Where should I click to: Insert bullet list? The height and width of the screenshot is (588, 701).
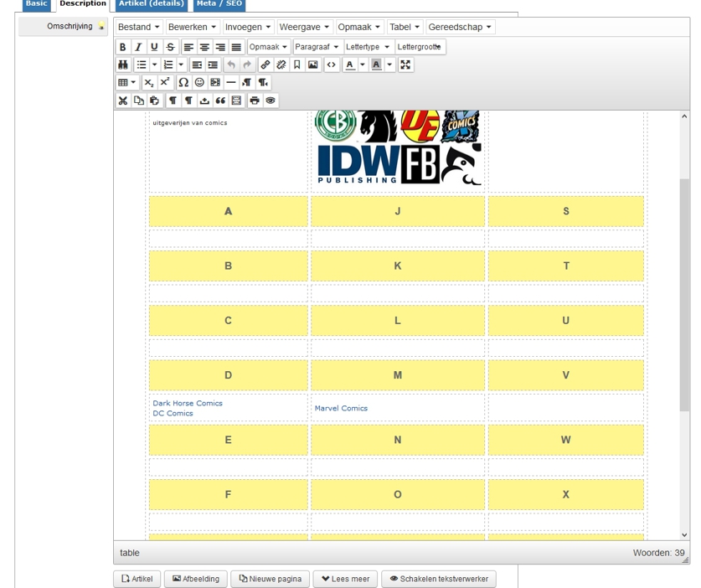click(x=142, y=64)
